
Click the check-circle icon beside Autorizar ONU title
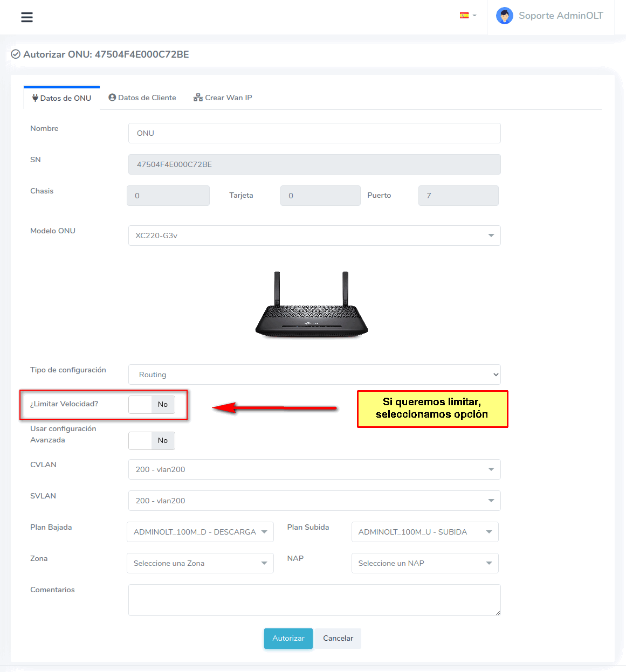tap(16, 54)
